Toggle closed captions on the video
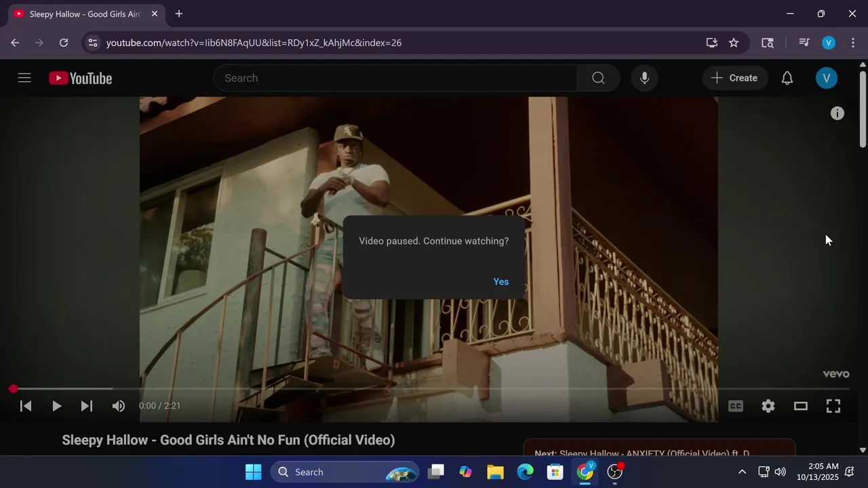Viewport: 868px width, 488px height. click(x=736, y=406)
